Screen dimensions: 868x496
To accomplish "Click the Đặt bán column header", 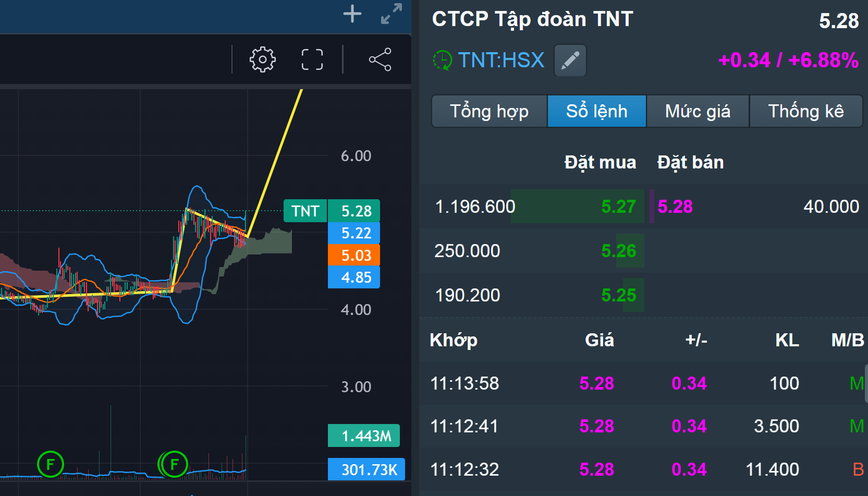I will 690,162.
